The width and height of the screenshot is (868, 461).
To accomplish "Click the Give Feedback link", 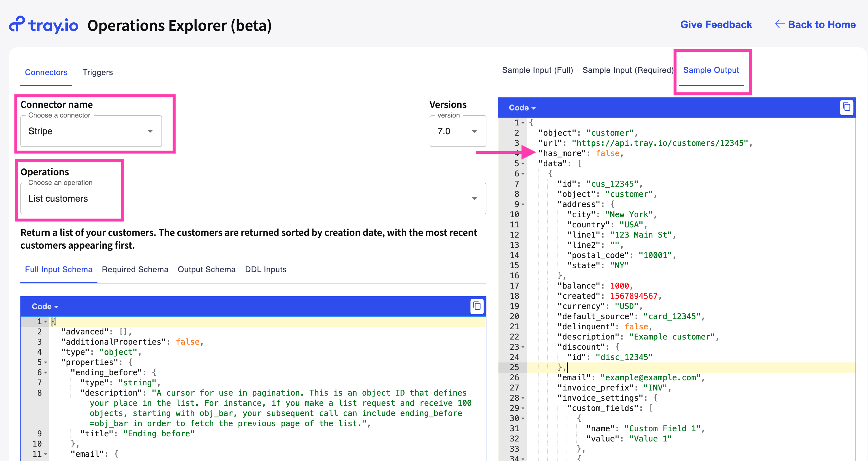I will pos(716,25).
